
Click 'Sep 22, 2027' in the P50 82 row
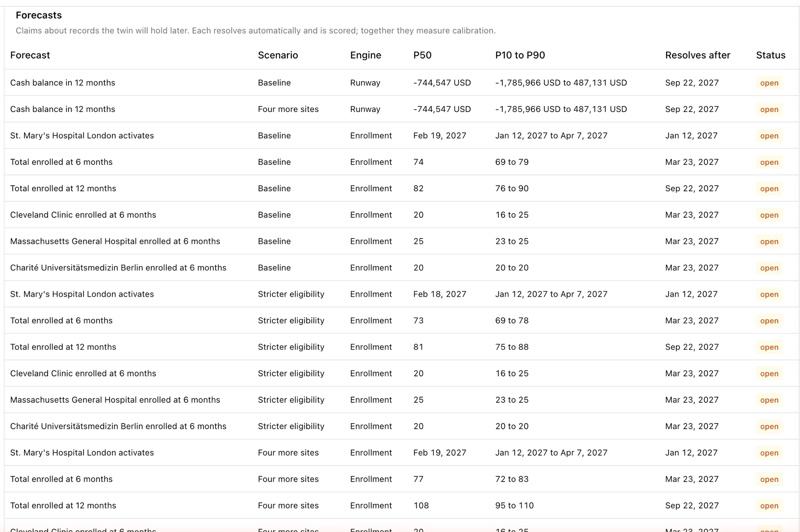coord(692,188)
